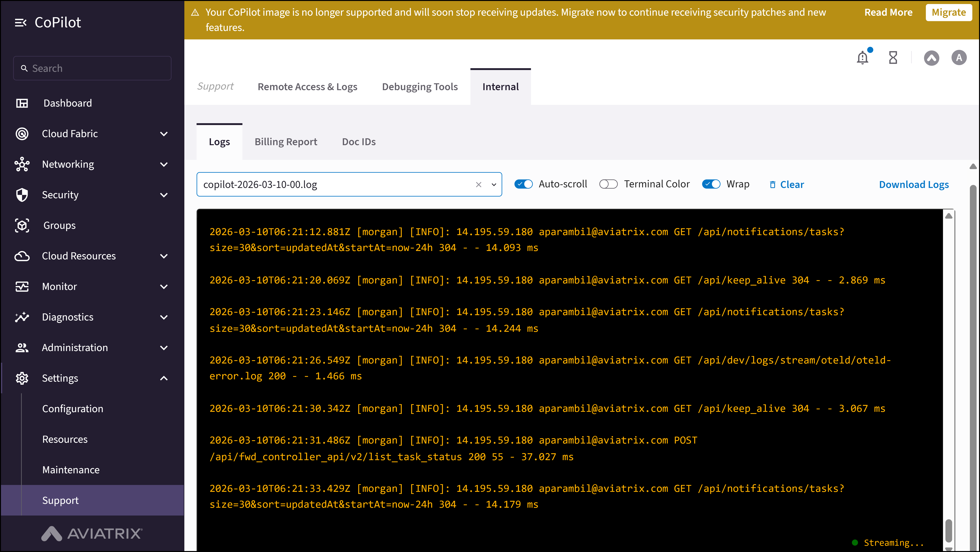Collapse the Settings section
This screenshot has height=552, width=980.
click(164, 378)
